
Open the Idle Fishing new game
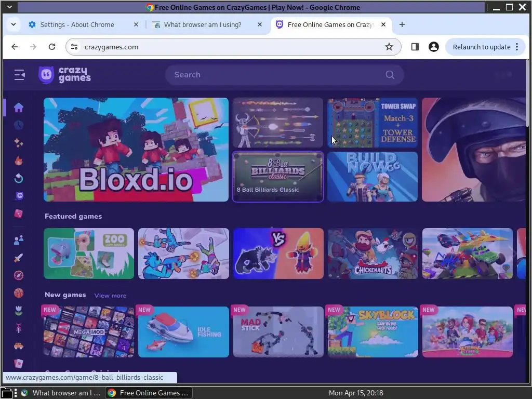(x=183, y=332)
